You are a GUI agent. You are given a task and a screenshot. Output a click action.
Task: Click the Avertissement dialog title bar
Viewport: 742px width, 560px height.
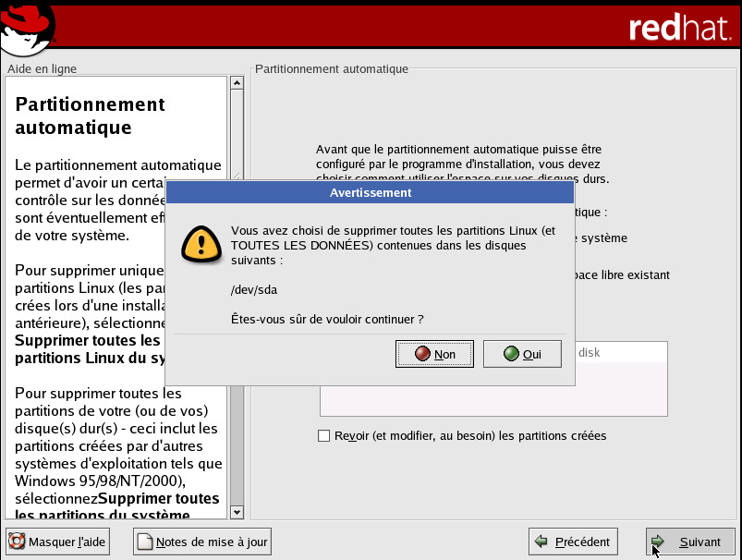point(370,192)
